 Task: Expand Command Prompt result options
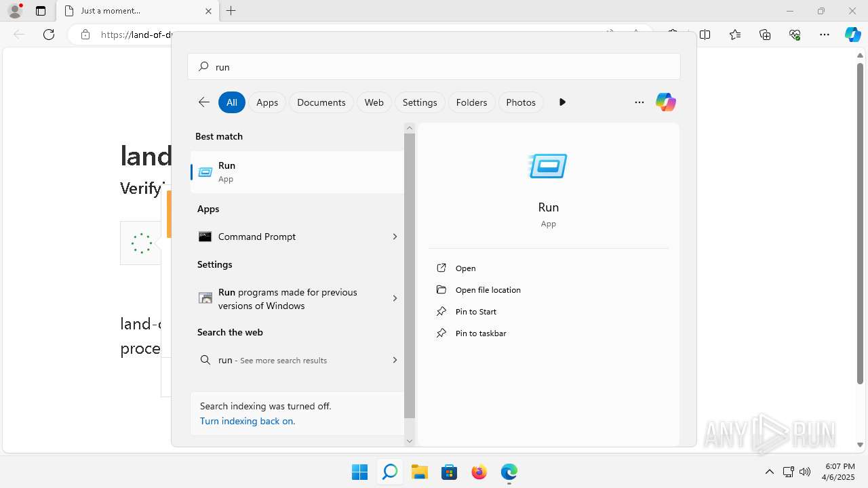[395, 237]
